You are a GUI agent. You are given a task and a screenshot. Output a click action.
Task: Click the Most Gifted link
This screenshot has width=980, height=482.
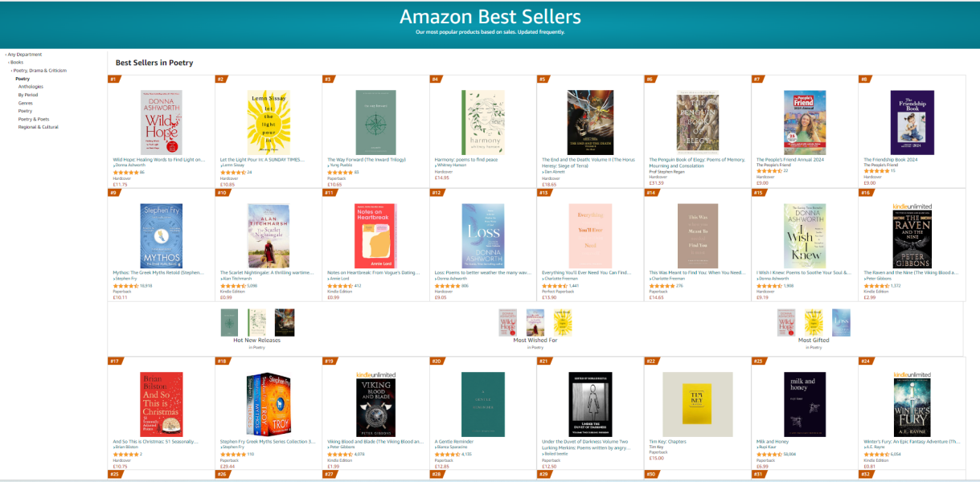click(x=814, y=341)
